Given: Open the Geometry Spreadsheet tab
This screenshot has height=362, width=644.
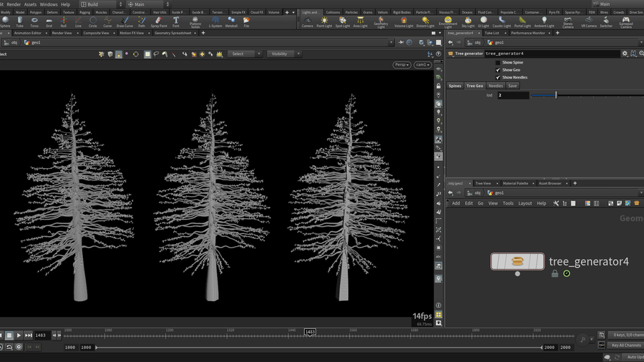Looking at the screenshot, I should click(x=172, y=33).
